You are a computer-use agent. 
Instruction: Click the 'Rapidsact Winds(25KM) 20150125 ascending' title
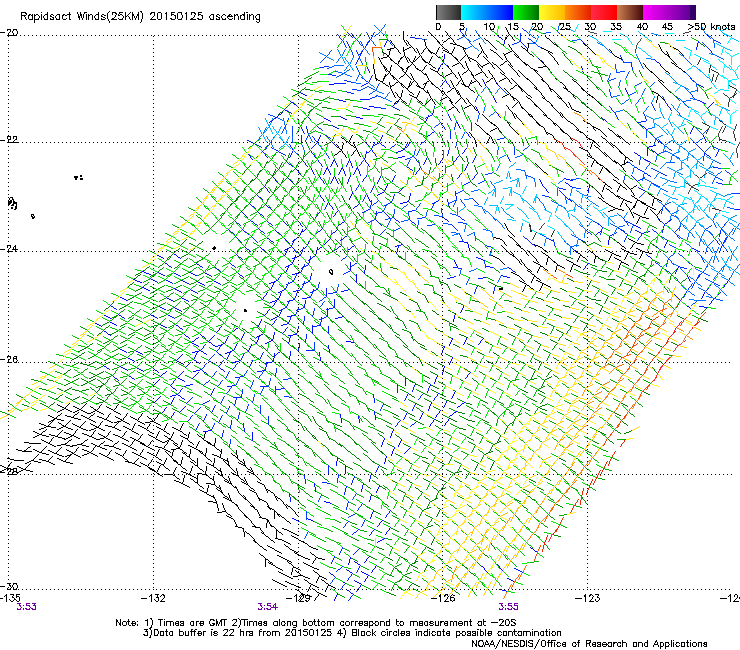click(140, 17)
